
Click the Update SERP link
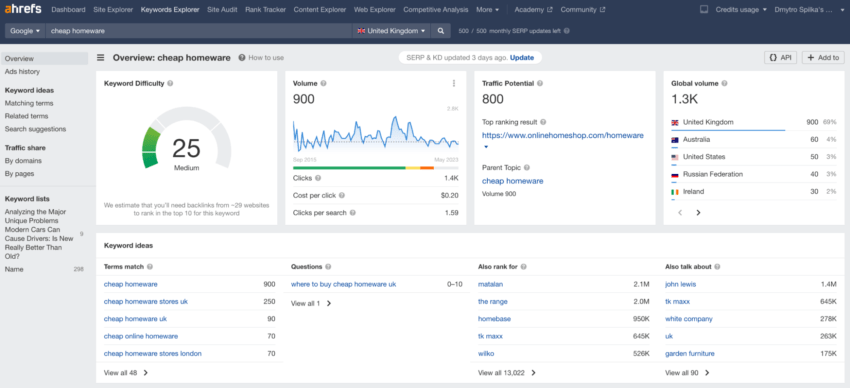tap(521, 57)
